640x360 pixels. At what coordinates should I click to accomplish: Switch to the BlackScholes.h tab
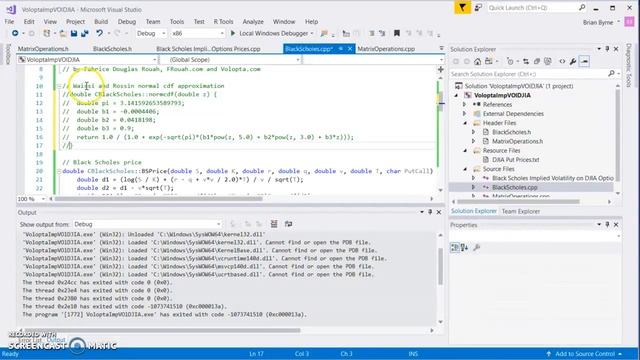(112, 49)
